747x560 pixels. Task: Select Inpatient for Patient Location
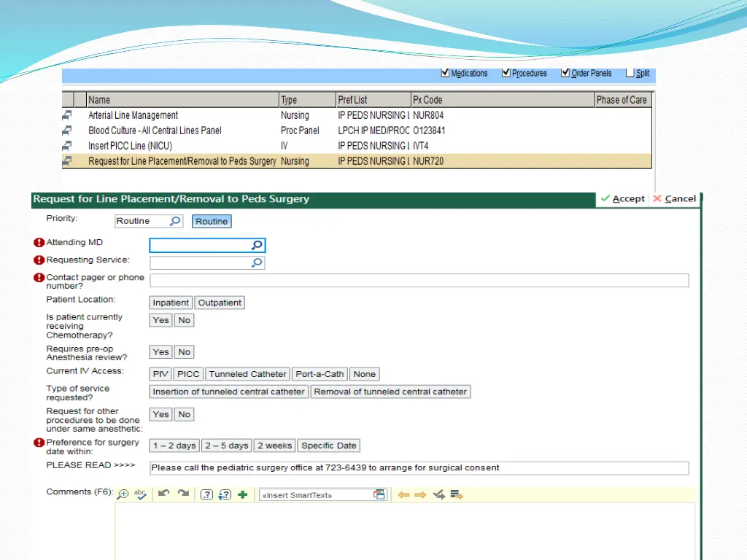[x=171, y=303]
